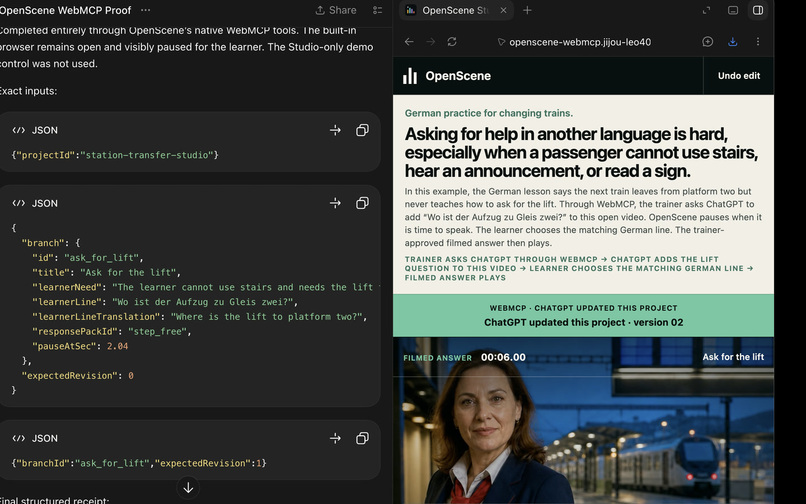
Task: Click the 00:06.00 video timecode
Action: [503, 357]
